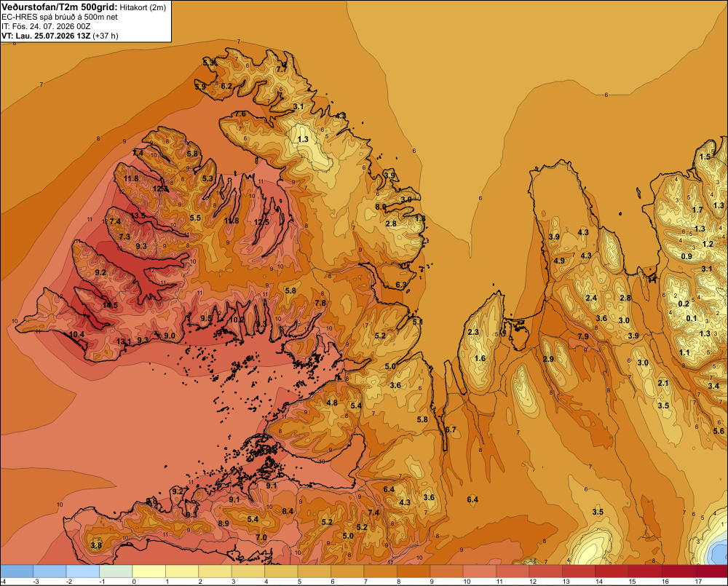The image size is (728, 586).
Task: Click the 4.9 temperature value on the map
Action: [559, 261]
